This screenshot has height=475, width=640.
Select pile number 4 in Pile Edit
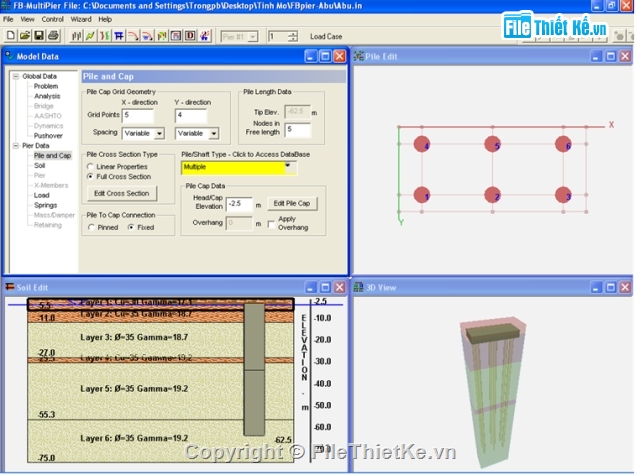tap(422, 144)
